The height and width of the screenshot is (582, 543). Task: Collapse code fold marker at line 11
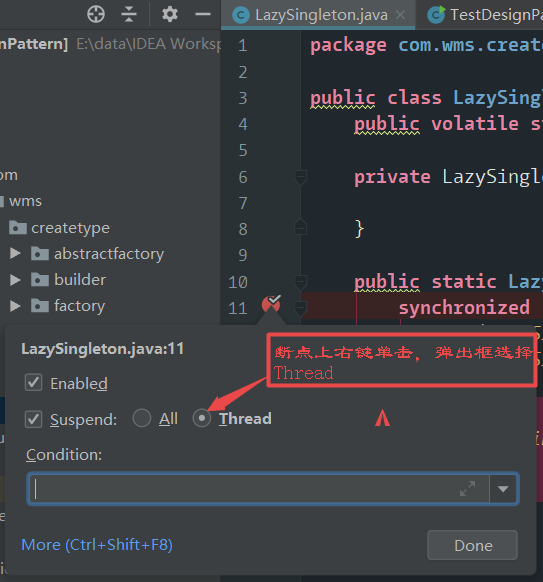point(300,308)
